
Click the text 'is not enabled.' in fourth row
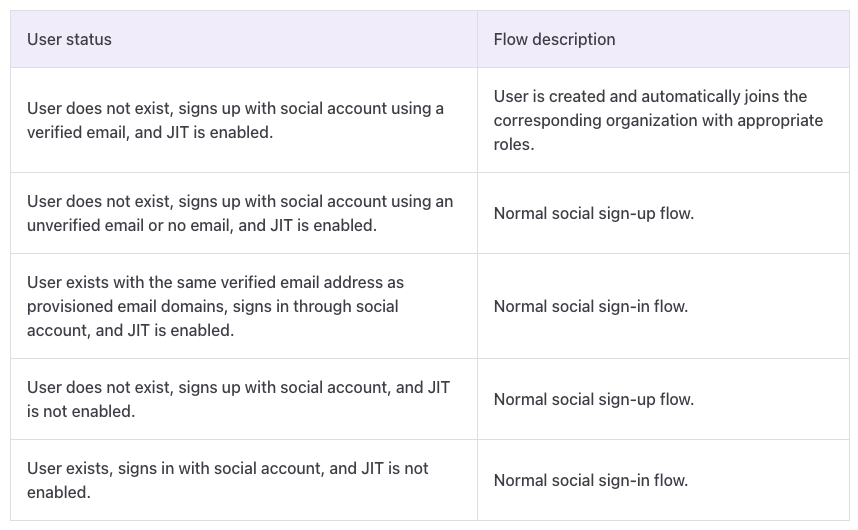click(81, 411)
